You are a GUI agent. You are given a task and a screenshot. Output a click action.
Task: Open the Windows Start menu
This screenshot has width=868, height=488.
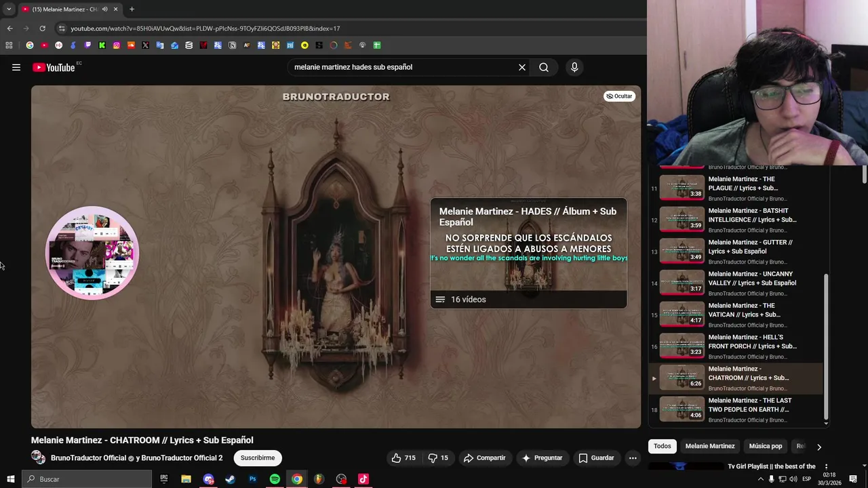[10, 479]
